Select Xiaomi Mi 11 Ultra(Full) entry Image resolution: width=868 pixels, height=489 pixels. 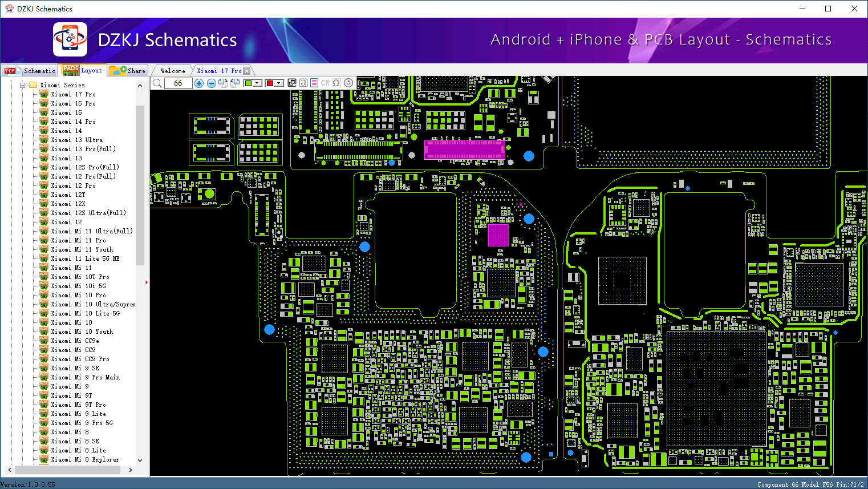[92, 231]
